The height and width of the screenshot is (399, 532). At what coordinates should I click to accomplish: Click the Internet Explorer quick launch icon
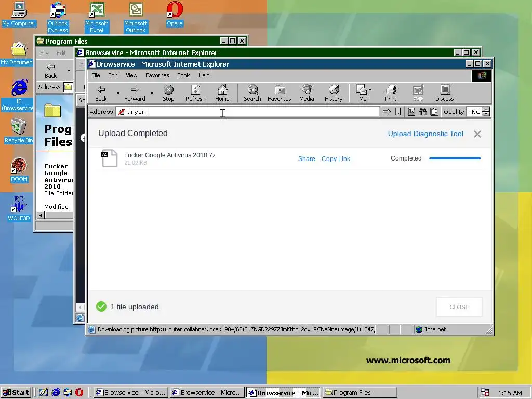[x=56, y=392]
